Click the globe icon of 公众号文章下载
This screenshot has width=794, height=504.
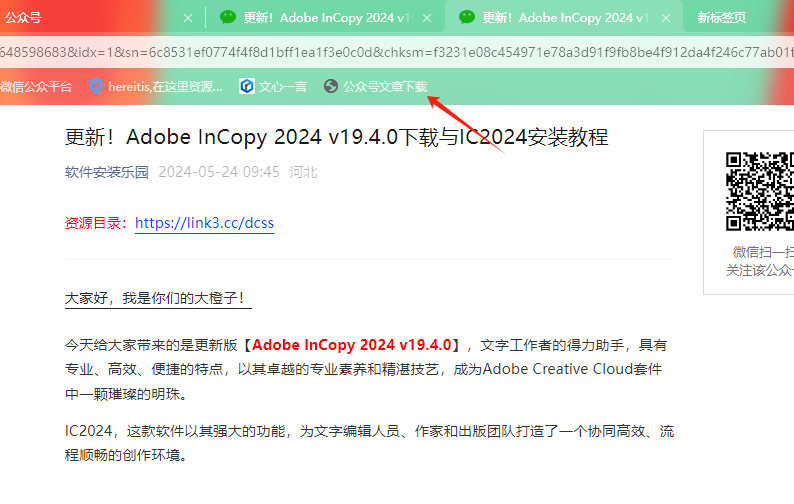pos(331,87)
